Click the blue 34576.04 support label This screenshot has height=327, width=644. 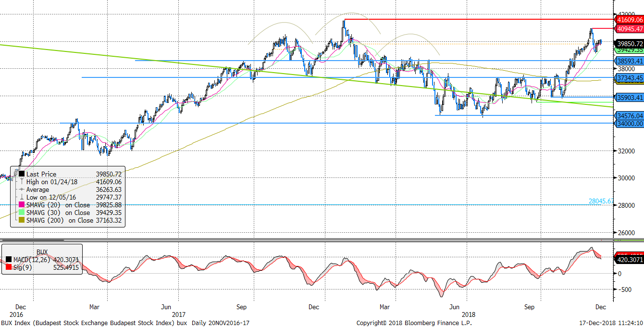629,116
